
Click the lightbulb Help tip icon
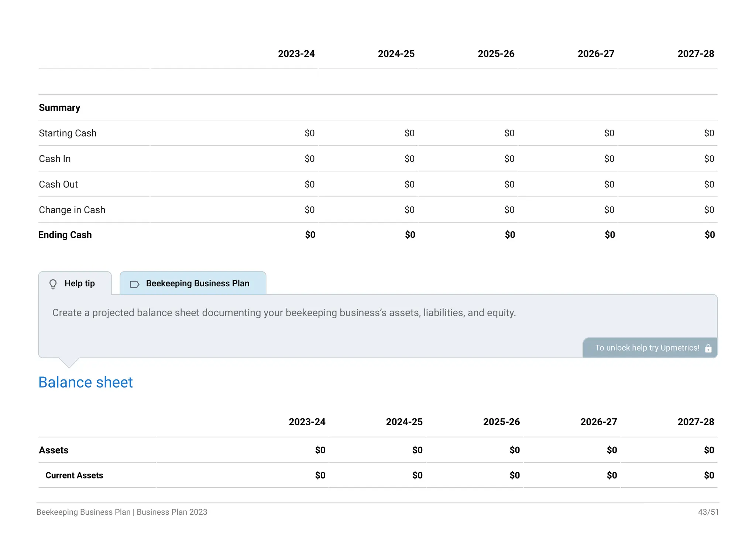tap(53, 284)
